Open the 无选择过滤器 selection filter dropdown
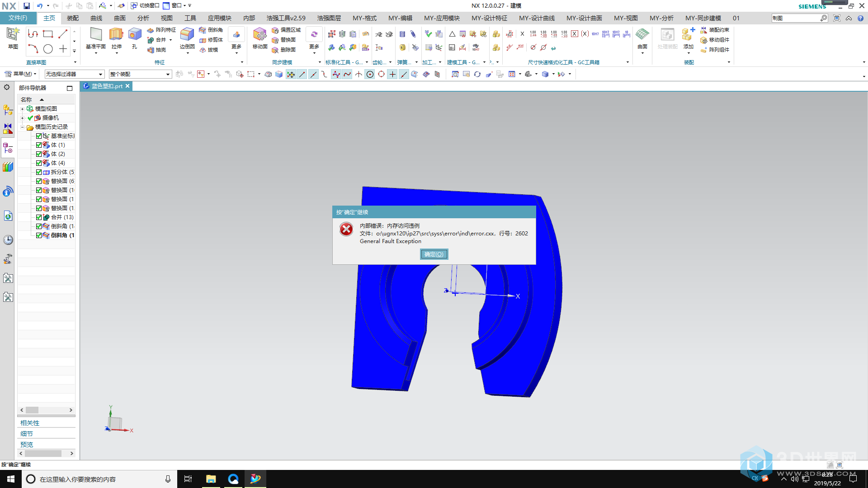This screenshot has height=488, width=868. [x=74, y=74]
